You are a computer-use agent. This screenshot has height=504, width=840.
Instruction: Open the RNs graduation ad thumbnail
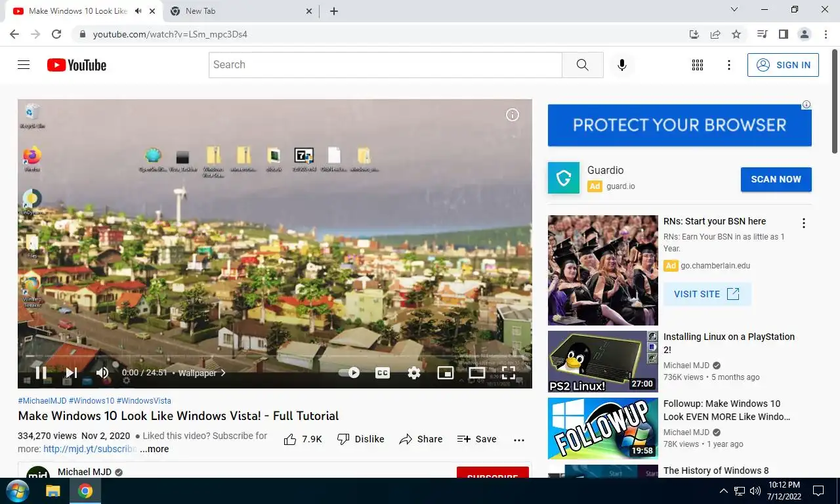(x=603, y=270)
